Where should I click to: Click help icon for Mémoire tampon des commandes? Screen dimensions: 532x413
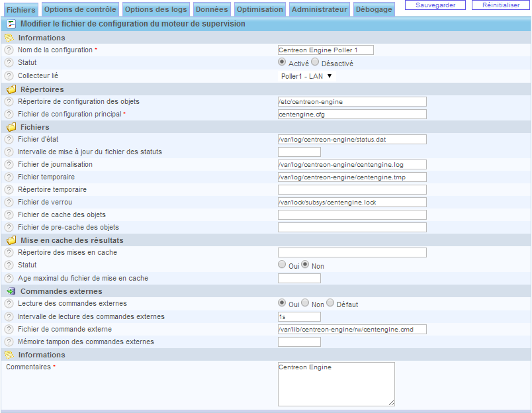click(9, 342)
